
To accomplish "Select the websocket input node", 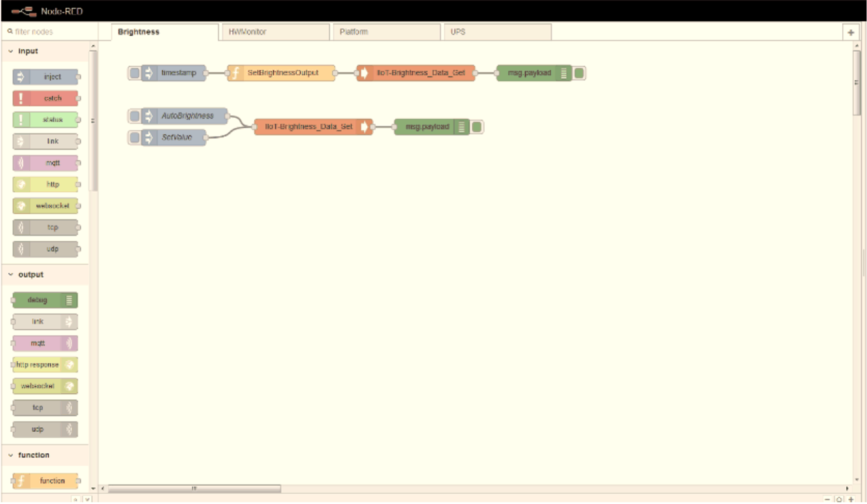I will coord(45,206).
